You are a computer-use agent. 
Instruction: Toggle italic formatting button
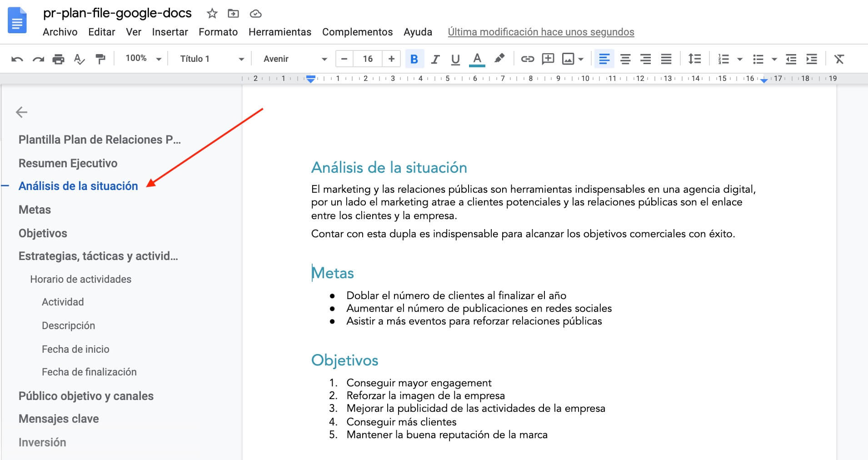pyautogui.click(x=435, y=59)
